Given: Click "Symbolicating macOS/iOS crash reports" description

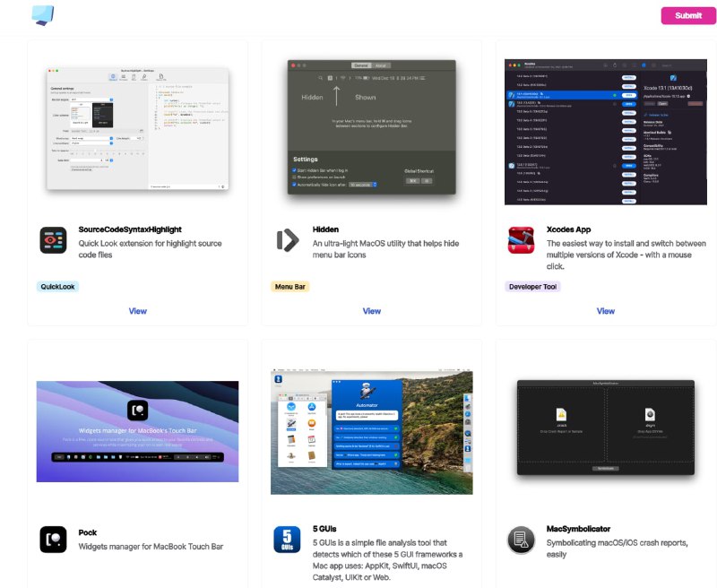Looking at the screenshot, I should point(617,549).
